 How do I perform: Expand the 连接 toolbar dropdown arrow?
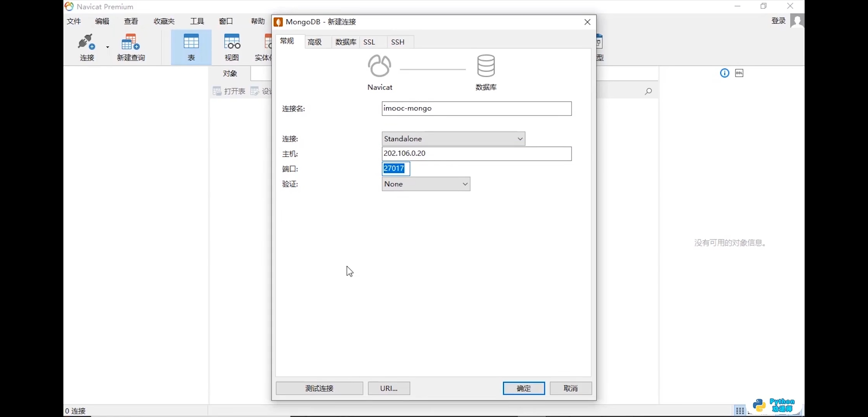[x=108, y=47]
